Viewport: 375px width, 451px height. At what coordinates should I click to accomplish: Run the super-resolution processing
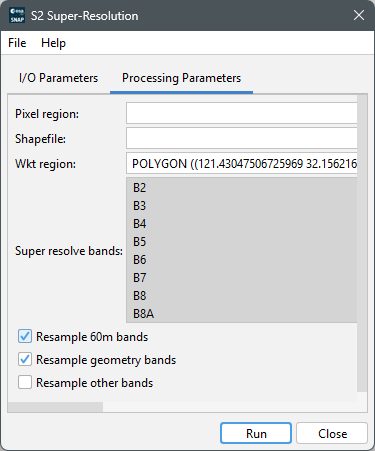pos(256,433)
